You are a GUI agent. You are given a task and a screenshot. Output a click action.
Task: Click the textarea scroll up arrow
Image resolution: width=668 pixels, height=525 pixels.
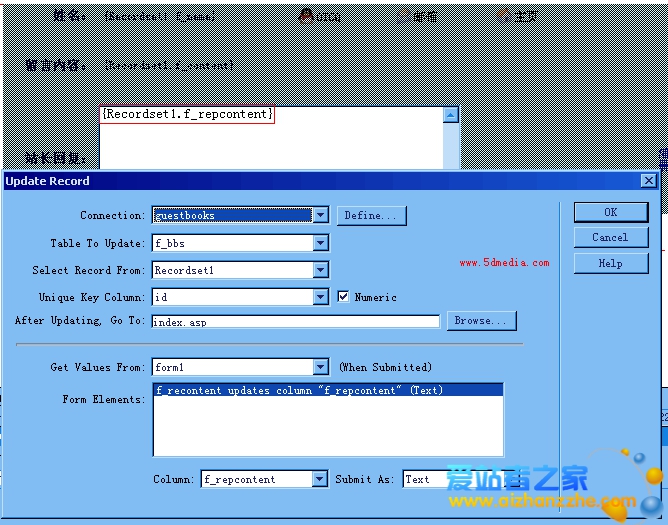(450, 115)
